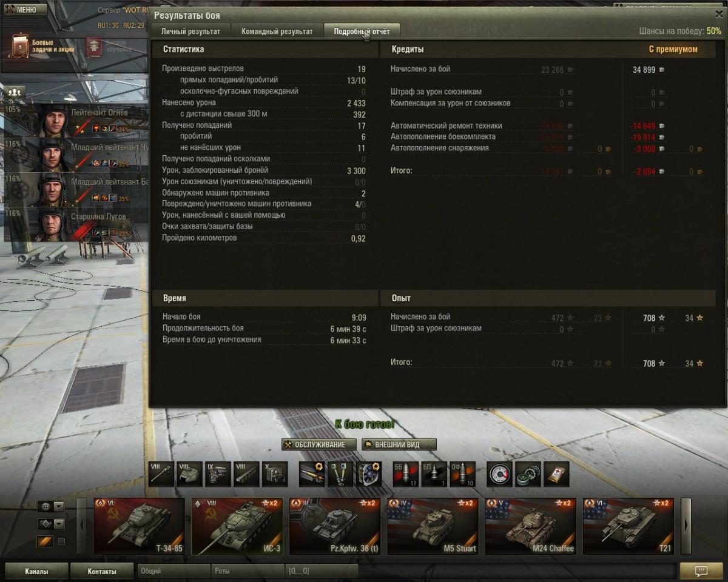This screenshot has height=582, width=728.
Task: Open the nation filter dropdown
Action: point(51,507)
